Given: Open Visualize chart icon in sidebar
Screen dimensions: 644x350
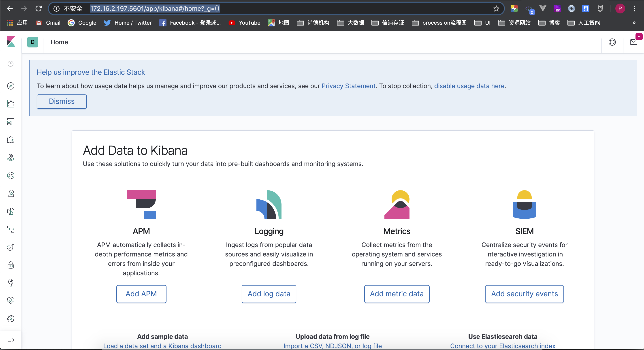Looking at the screenshot, I should (11, 104).
